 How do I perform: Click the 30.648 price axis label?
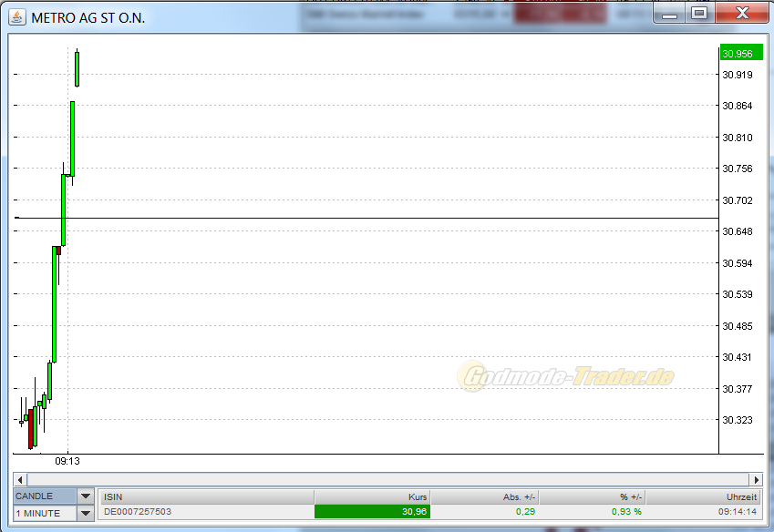tap(738, 231)
